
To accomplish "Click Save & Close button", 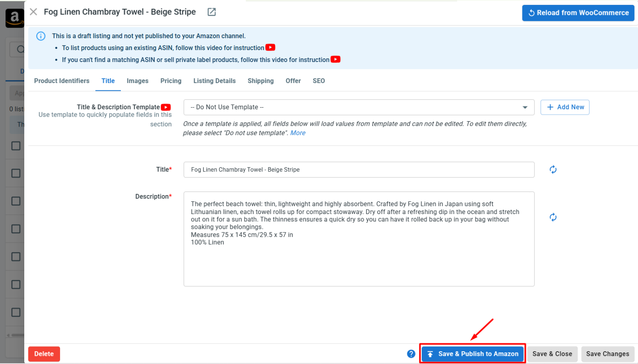I will [x=552, y=354].
